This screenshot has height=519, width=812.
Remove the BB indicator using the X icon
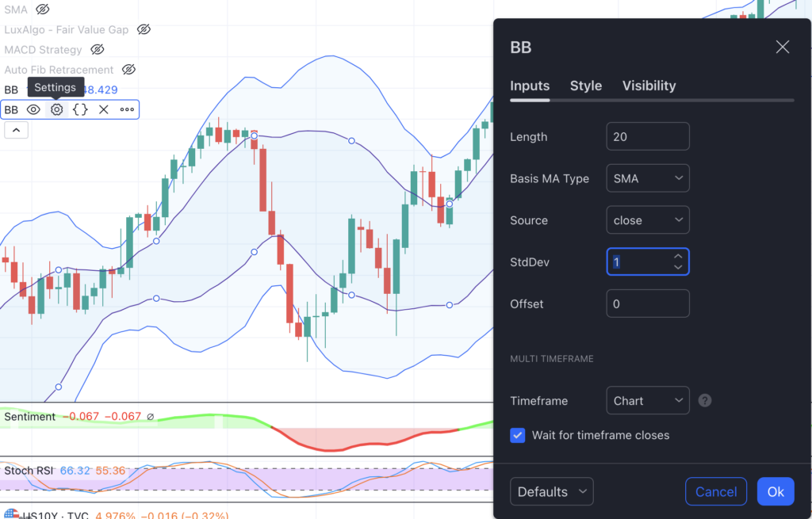pos(103,109)
